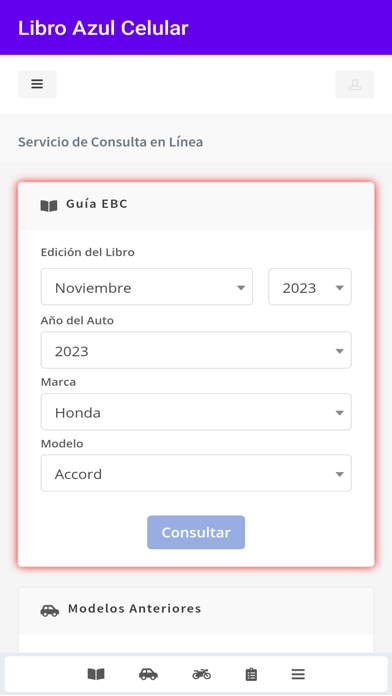Select the Modelos Anteriores panel header
Viewport: 392px width, 696px height.
pyautogui.click(x=196, y=611)
